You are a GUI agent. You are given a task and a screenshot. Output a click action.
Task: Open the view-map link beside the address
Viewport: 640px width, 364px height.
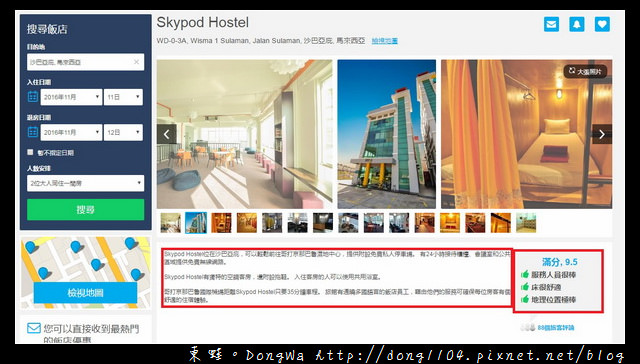(384, 41)
